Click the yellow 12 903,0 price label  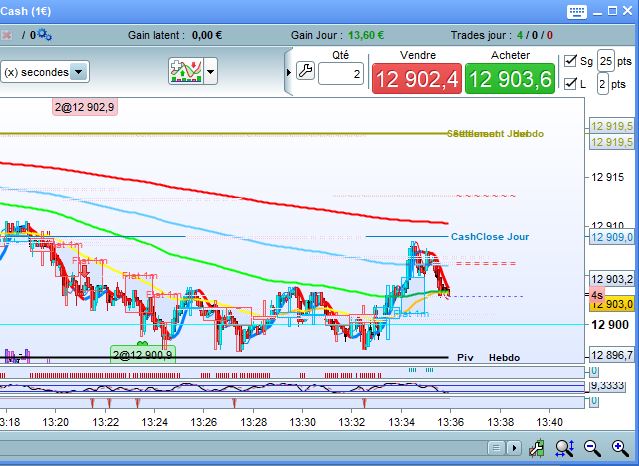click(612, 304)
